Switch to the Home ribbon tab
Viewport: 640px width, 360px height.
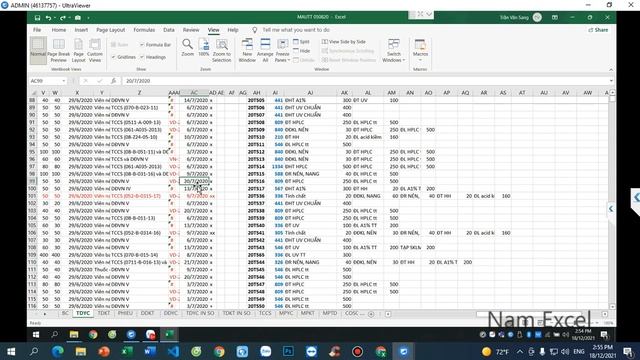59,30
